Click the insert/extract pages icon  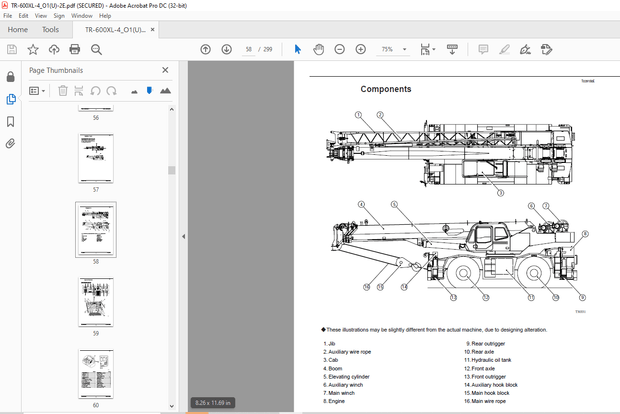(x=79, y=91)
